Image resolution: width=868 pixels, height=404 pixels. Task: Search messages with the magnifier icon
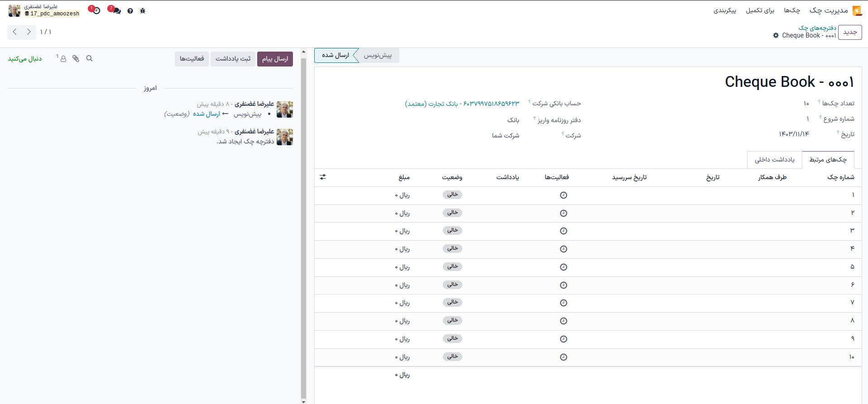89,58
